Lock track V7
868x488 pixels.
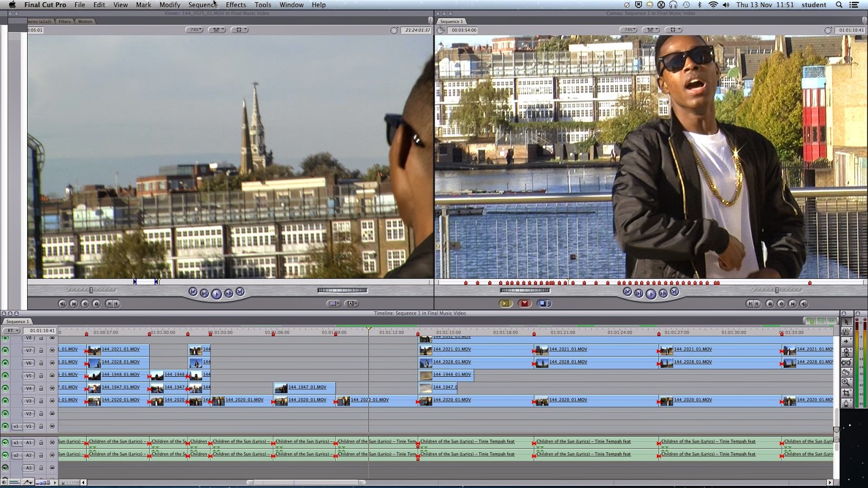tap(41, 350)
